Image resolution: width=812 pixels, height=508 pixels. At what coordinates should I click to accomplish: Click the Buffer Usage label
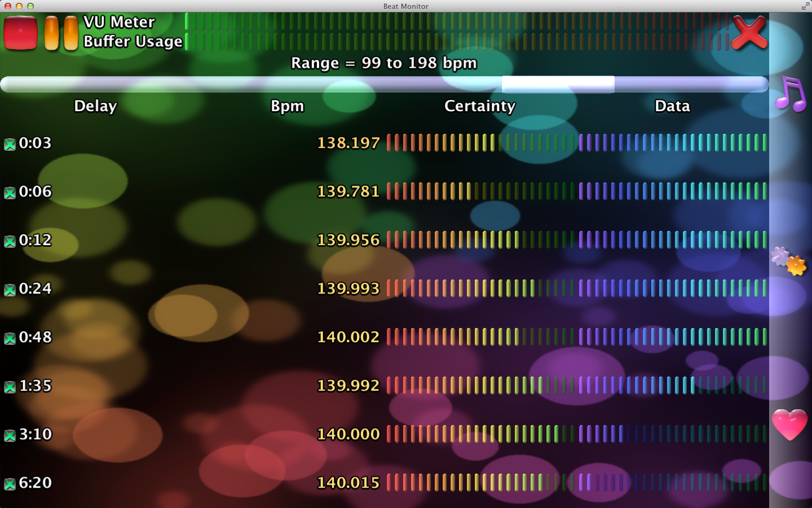(133, 41)
